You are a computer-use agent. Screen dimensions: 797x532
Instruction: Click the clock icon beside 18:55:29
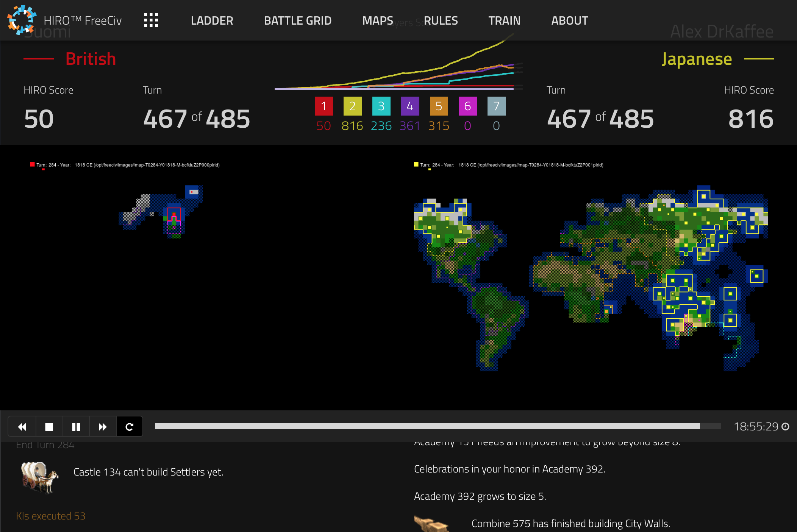tap(786, 427)
